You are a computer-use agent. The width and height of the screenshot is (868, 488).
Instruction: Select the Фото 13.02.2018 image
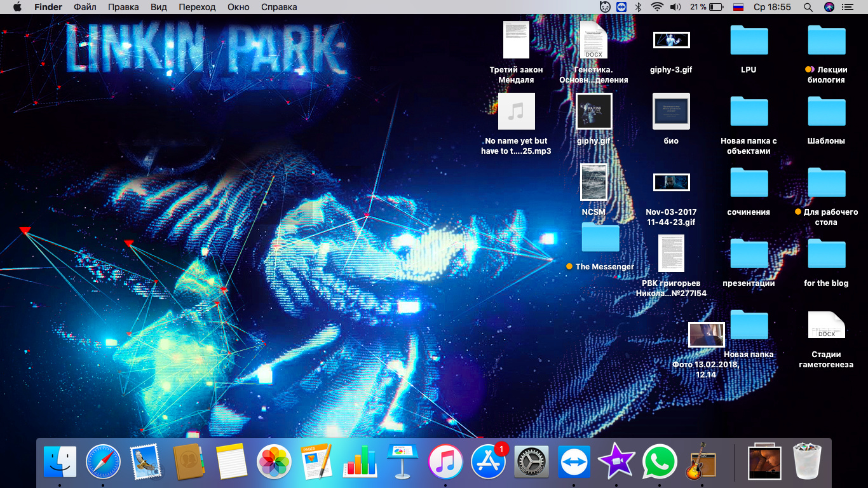pyautogui.click(x=707, y=335)
